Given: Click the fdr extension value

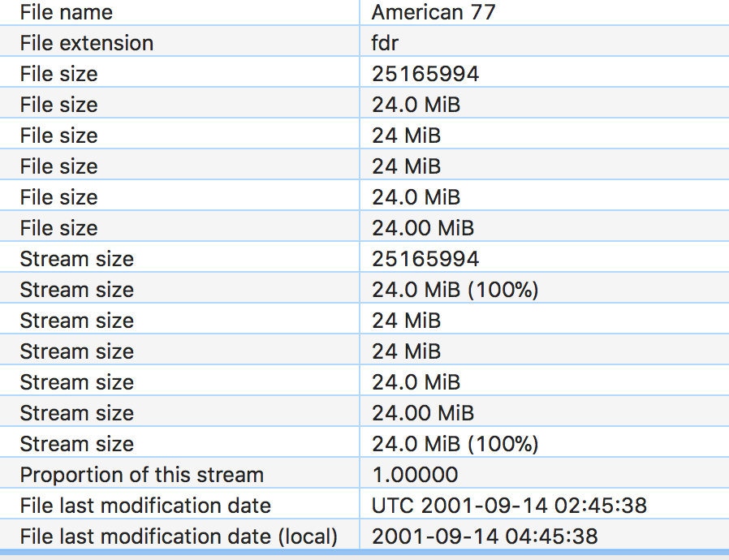Looking at the screenshot, I should [385, 43].
